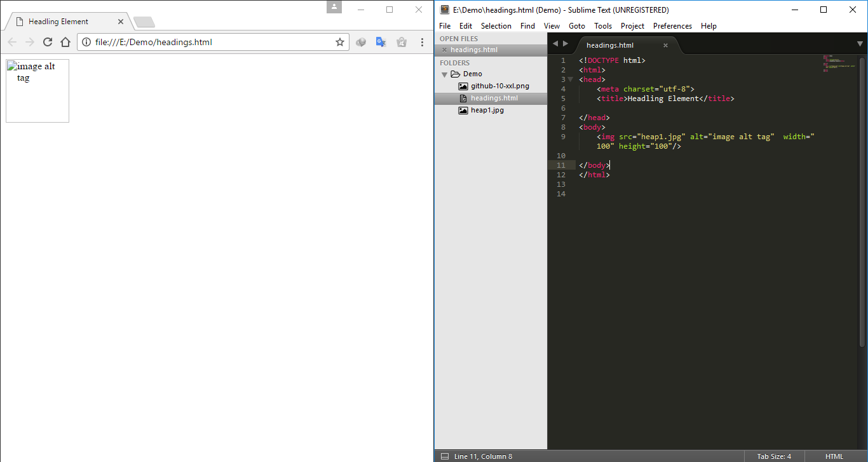
Task: Click the Google Translate extension icon
Action: point(381,42)
